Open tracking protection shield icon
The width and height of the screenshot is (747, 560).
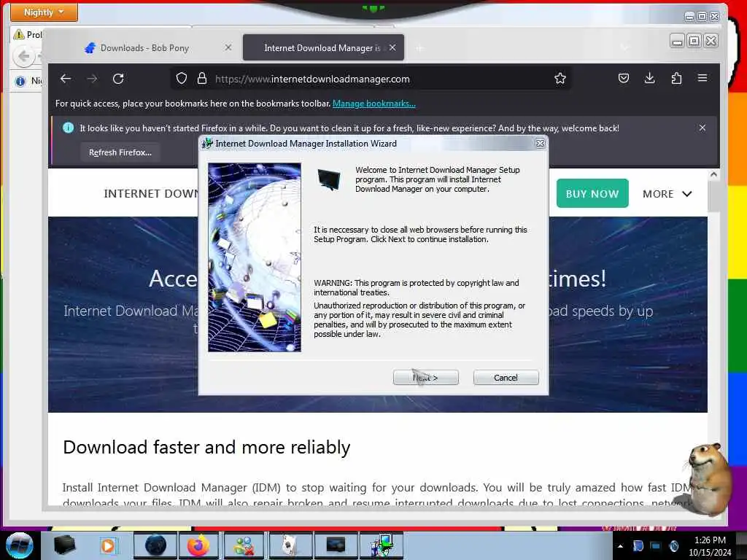[x=182, y=79]
